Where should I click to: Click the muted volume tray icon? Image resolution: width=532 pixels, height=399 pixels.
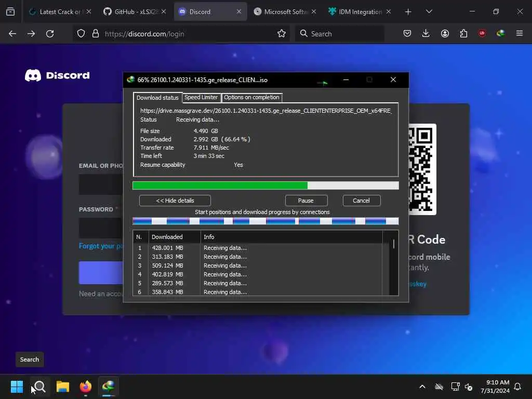click(469, 387)
